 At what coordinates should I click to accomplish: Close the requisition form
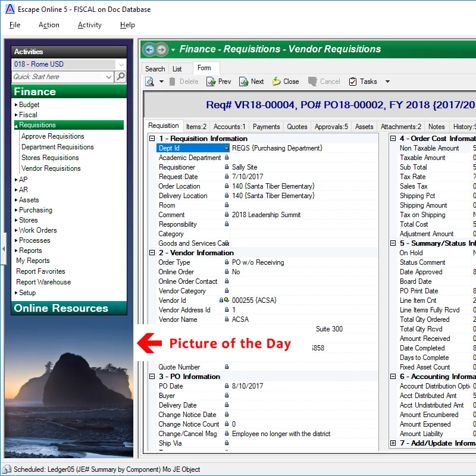pos(286,82)
